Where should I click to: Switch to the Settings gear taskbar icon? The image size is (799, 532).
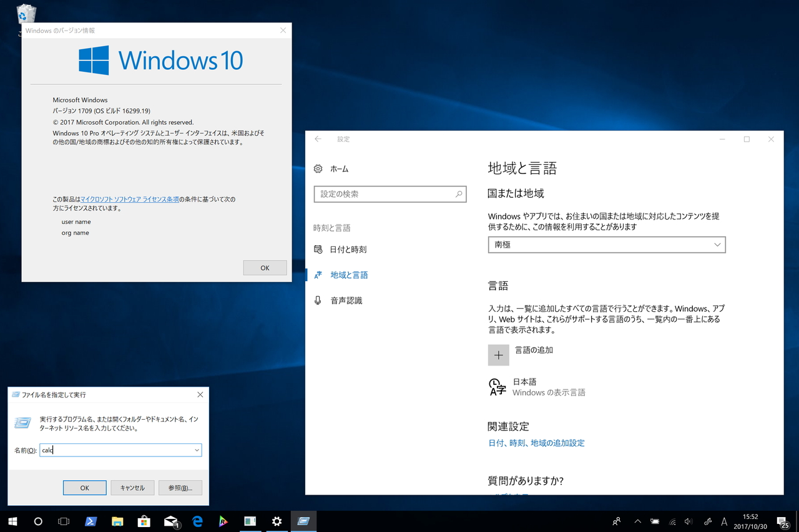pos(277,521)
